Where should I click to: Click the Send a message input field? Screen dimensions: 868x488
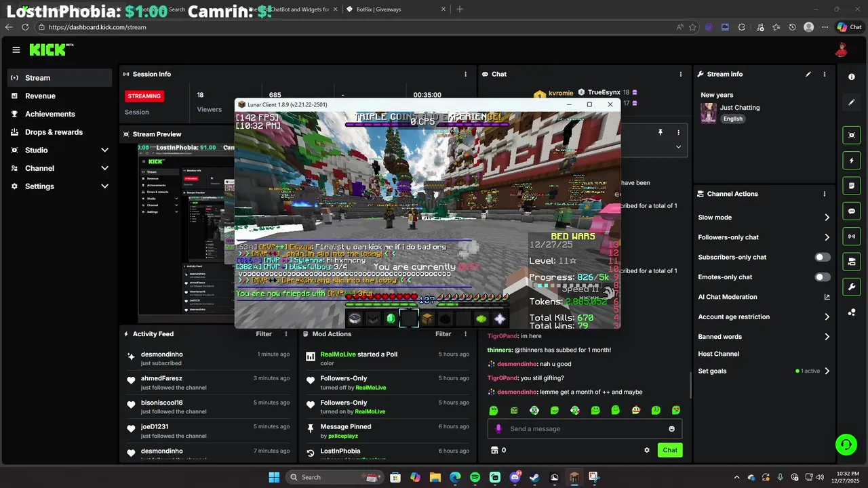pos(585,429)
